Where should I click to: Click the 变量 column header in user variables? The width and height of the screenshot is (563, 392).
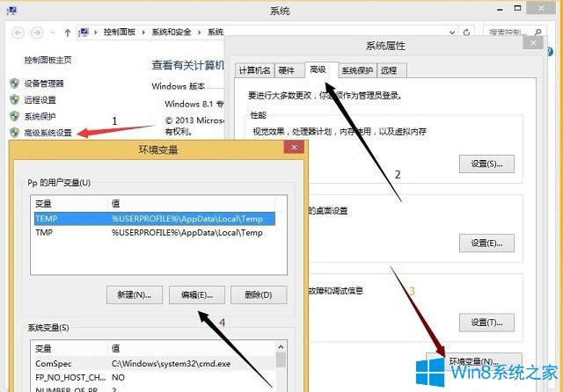coord(43,204)
